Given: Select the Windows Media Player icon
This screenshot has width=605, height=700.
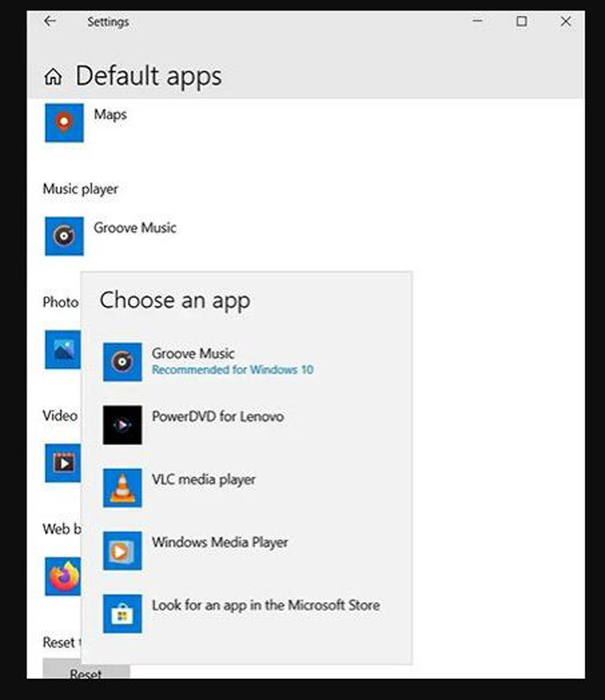Looking at the screenshot, I should (123, 551).
